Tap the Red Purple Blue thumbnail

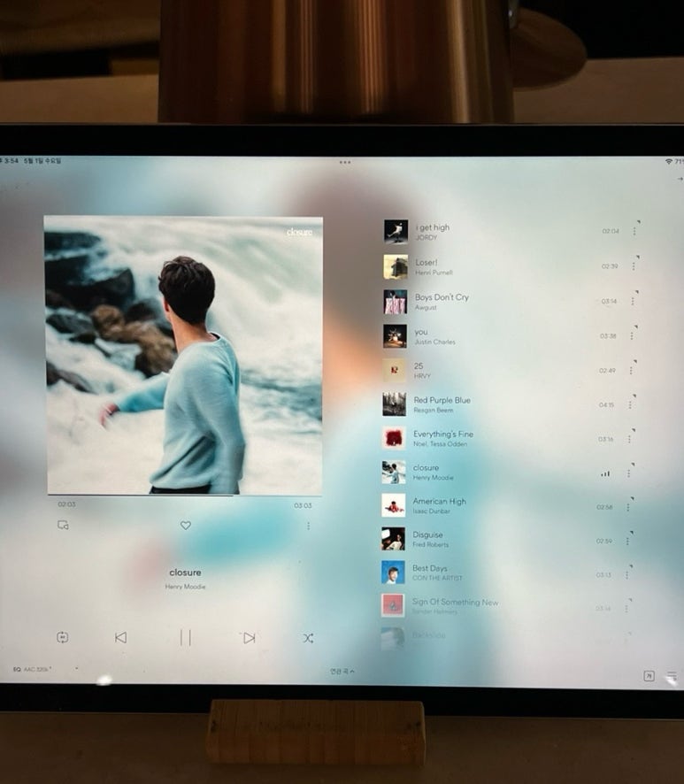(395, 404)
